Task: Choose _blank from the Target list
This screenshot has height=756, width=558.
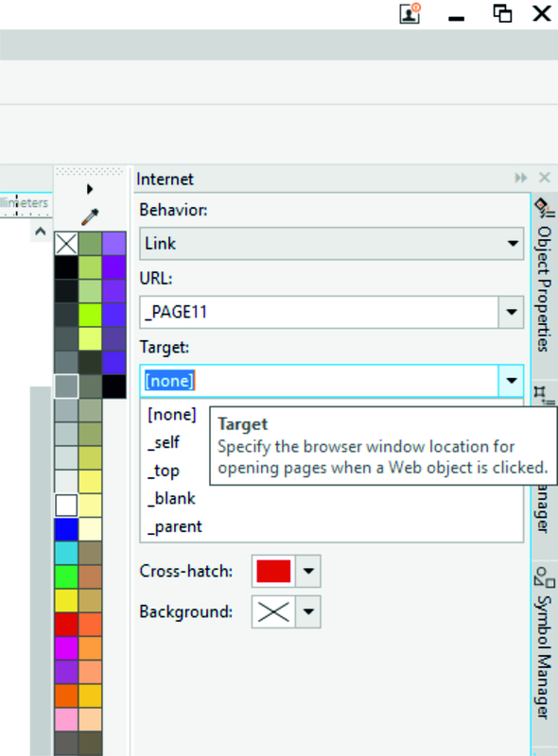Action: point(172,498)
